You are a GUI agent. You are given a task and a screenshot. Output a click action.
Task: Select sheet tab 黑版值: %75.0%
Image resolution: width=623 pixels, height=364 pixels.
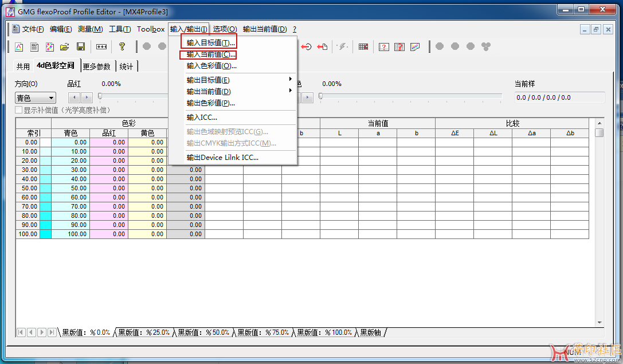tap(264, 332)
